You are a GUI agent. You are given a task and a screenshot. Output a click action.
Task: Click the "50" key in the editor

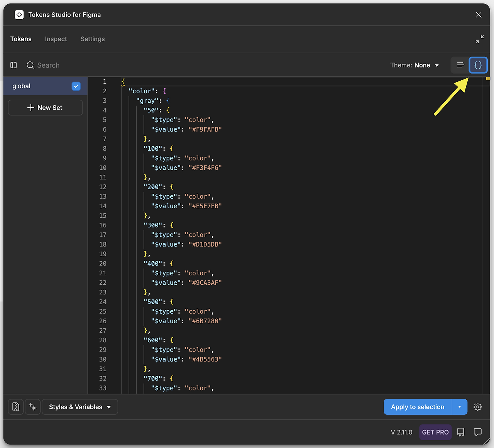(151, 110)
